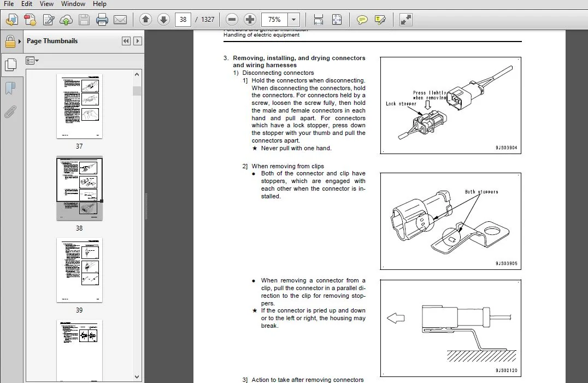The height and width of the screenshot is (383, 588).
Task: Click the figure label '9JS02120'
Action: pyautogui.click(x=506, y=370)
